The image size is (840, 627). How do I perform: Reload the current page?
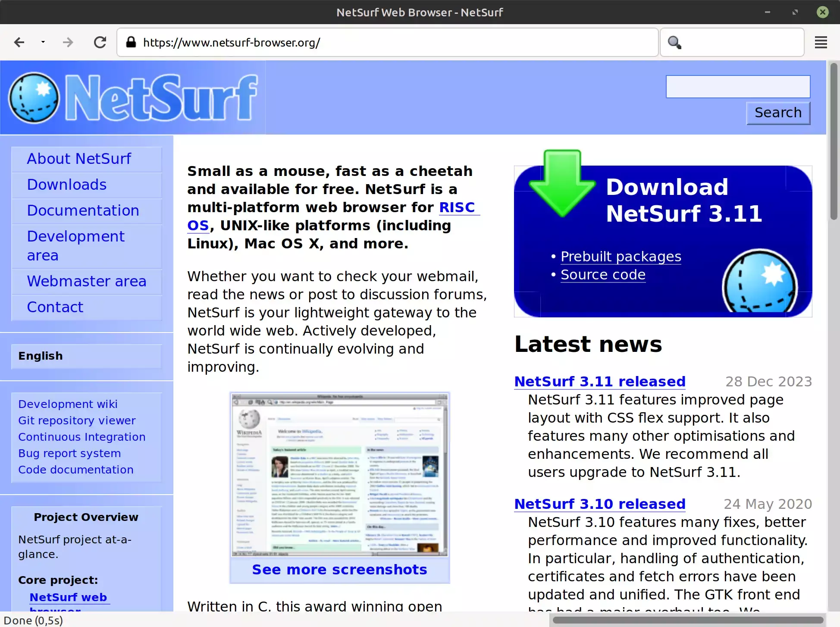point(100,42)
